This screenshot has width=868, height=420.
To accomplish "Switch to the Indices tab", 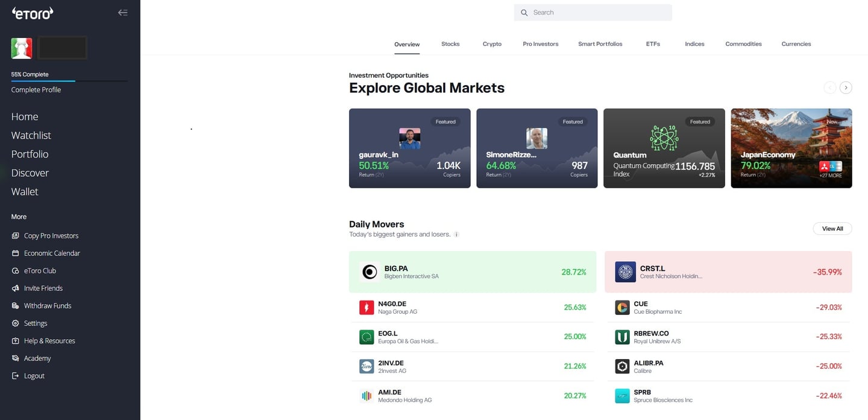I will 694,44.
